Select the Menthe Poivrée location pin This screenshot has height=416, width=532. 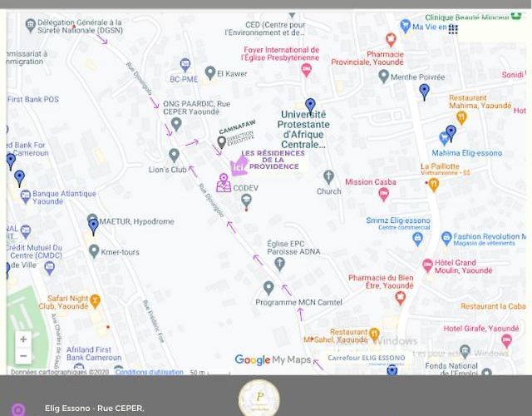pos(383,76)
